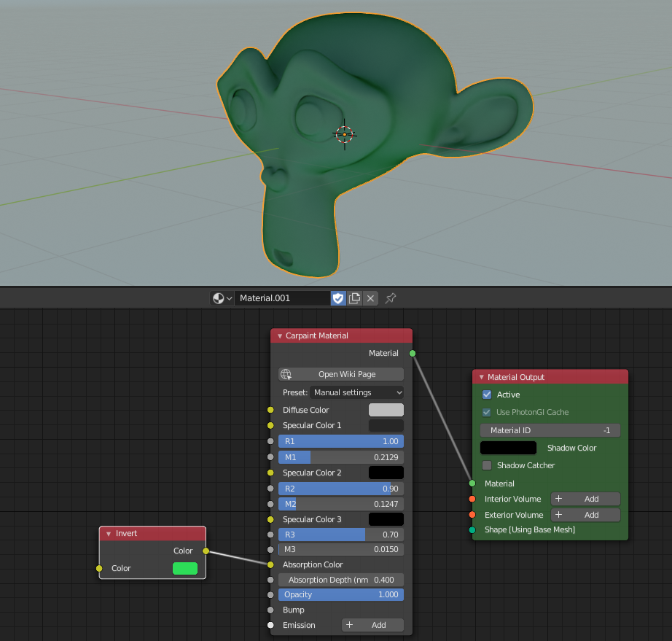This screenshot has height=641, width=672.
Task: Click the Opacity slider
Action: 340,594
